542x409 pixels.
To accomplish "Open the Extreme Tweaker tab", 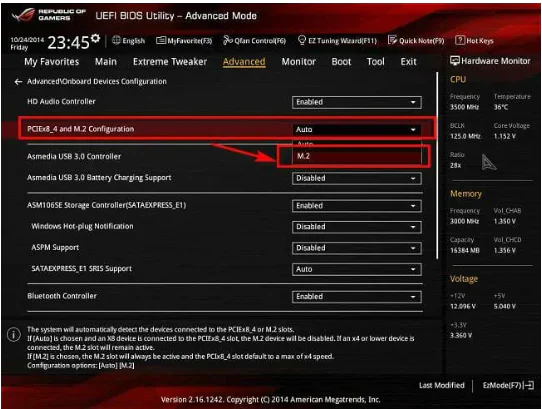I will (170, 62).
